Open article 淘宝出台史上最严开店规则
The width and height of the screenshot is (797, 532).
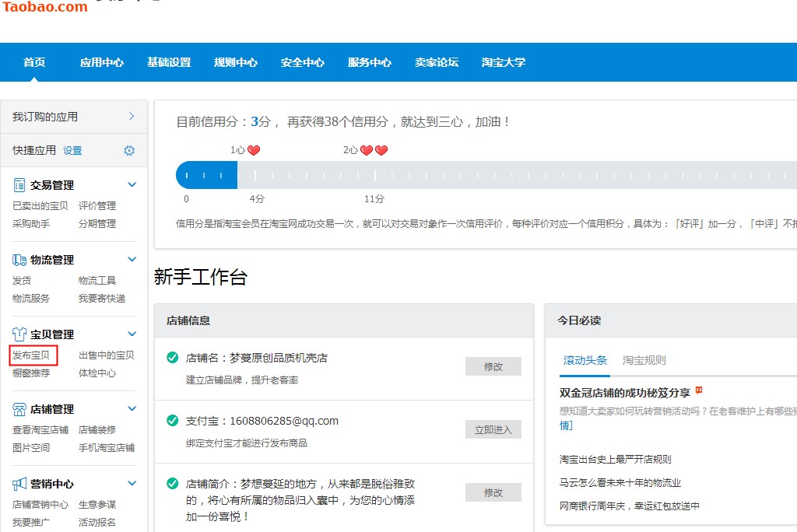pos(615,460)
